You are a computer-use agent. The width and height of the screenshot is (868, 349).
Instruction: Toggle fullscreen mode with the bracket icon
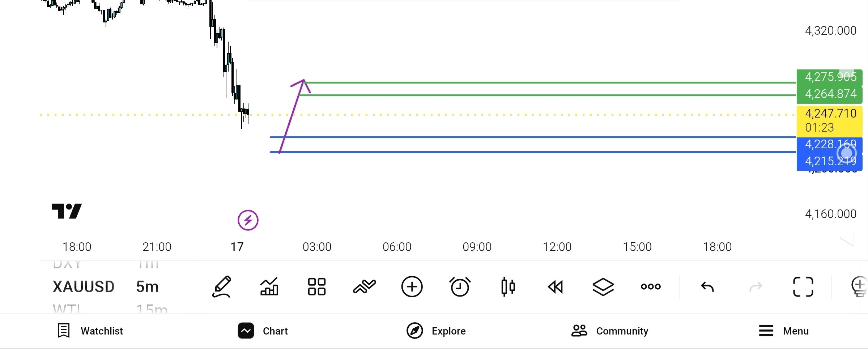tap(803, 287)
